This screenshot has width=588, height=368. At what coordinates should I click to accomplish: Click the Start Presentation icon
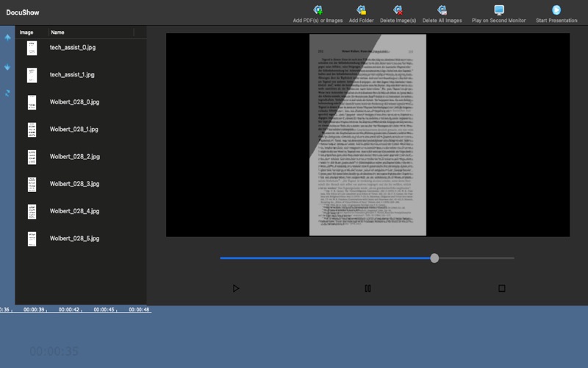(x=556, y=10)
